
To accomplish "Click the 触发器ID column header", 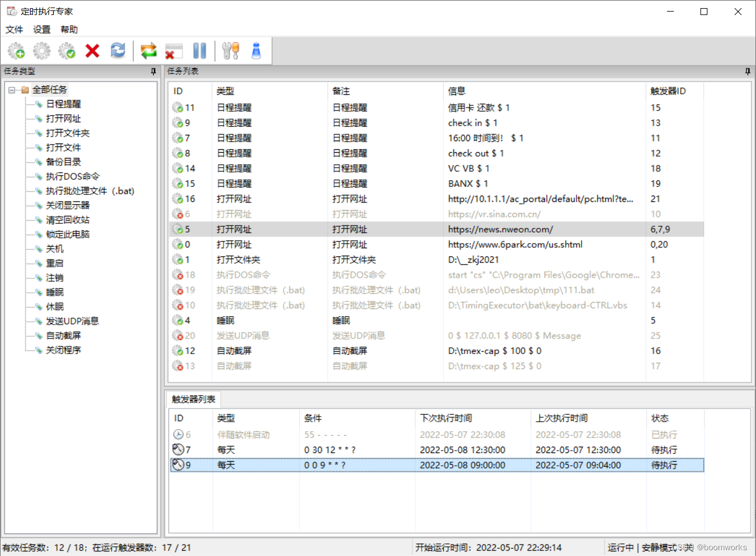I will 675,91.
